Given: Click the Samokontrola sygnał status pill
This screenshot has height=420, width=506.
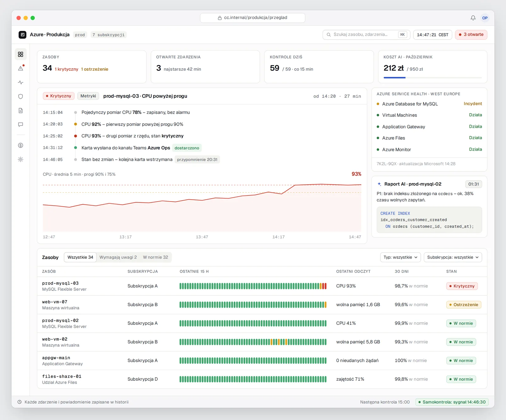Looking at the screenshot, I should coord(452,402).
